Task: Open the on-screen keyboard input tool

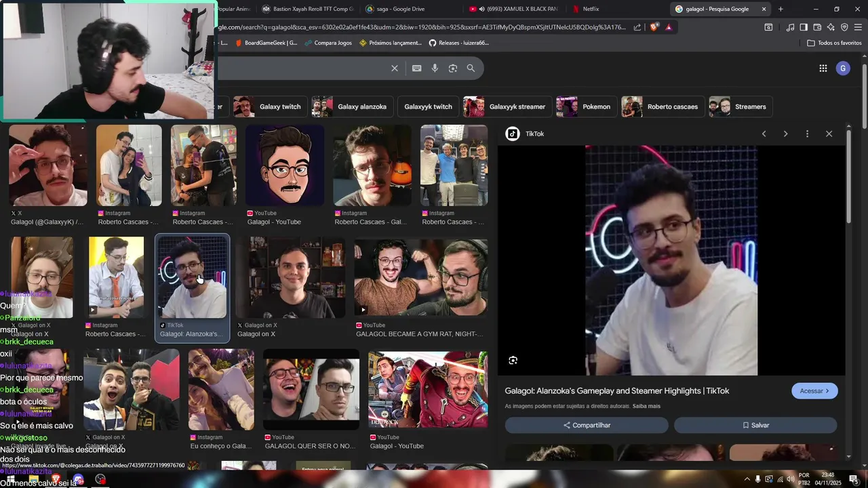Action: point(416,68)
